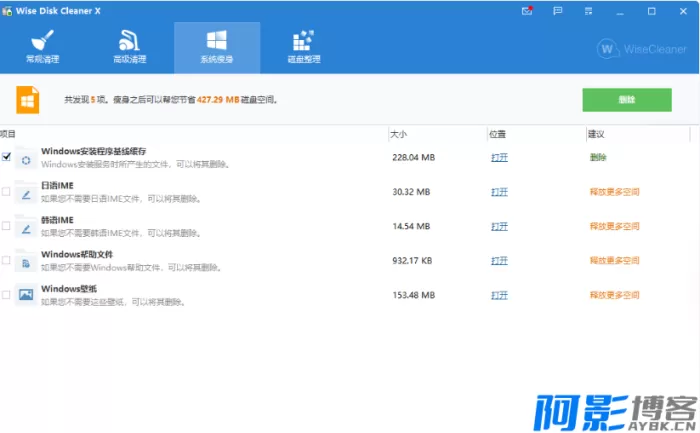700x433 pixels.
Task: Click 释放更多空间 suggestion for 日语IME
Action: 614,192
